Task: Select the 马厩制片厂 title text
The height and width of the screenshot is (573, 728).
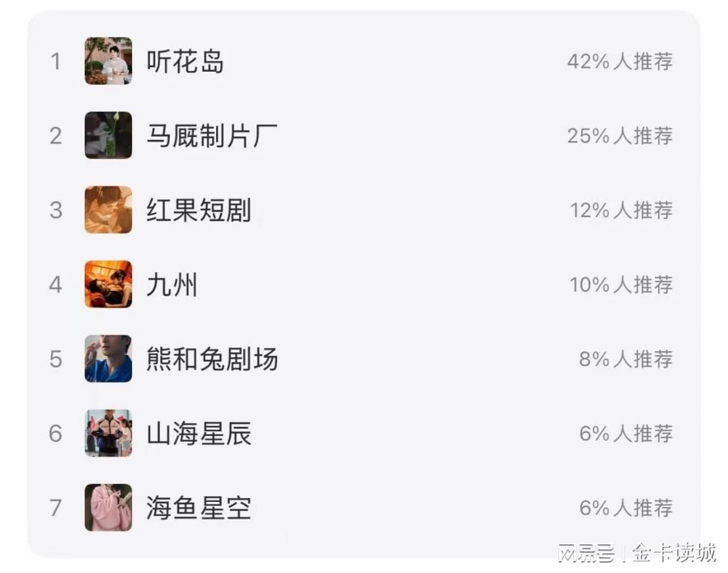Action: coord(212,135)
